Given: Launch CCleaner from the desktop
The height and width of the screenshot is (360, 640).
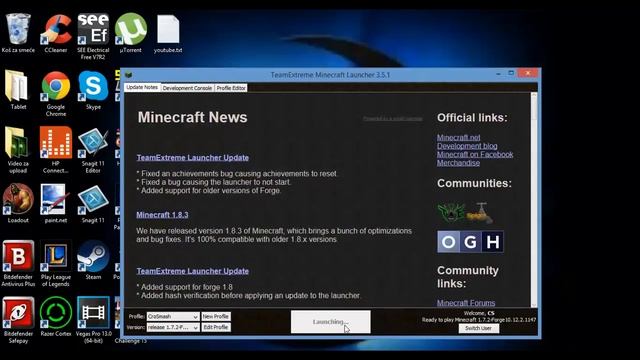Looking at the screenshot, I should tap(56, 33).
